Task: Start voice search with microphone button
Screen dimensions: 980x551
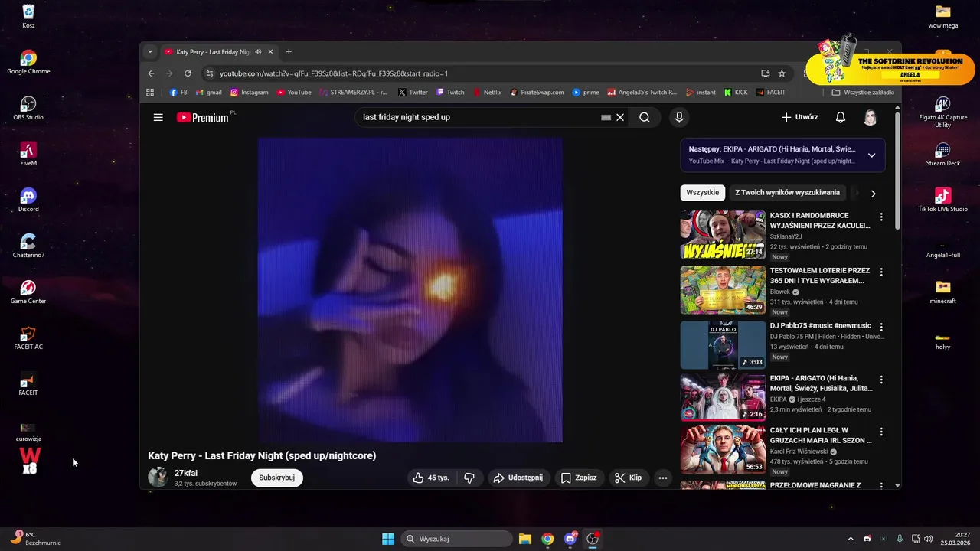Action: (678, 117)
